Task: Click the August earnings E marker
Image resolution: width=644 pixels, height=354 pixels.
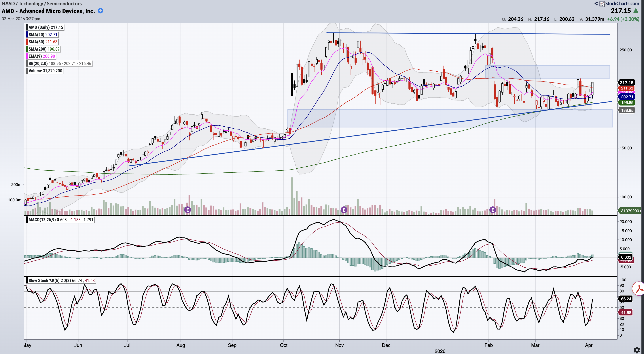Action: (187, 210)
